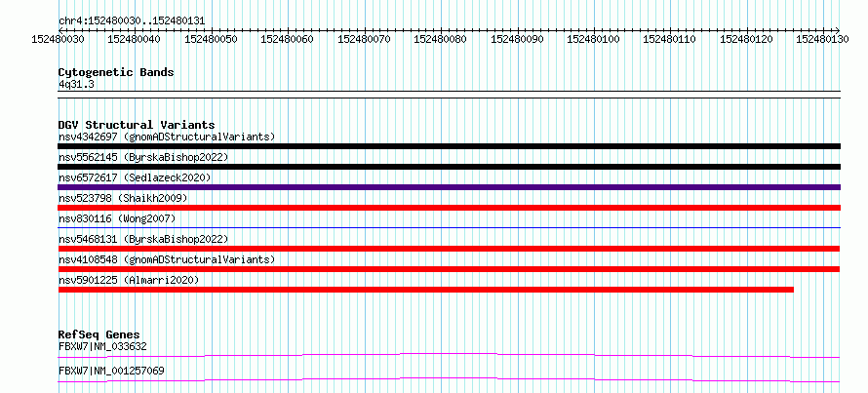Click ruler position 152480060
868x393 pixels.
pyautogui.click(x=287, y=39)
